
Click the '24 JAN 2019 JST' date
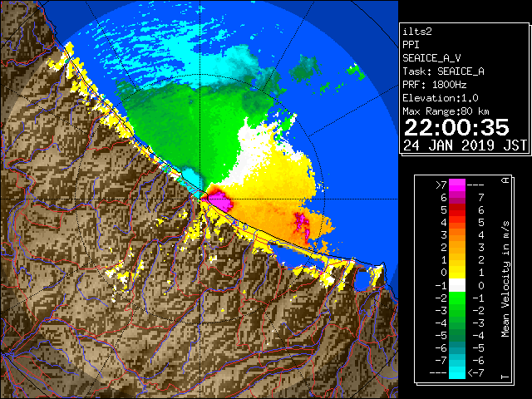(x=465, y=145)
